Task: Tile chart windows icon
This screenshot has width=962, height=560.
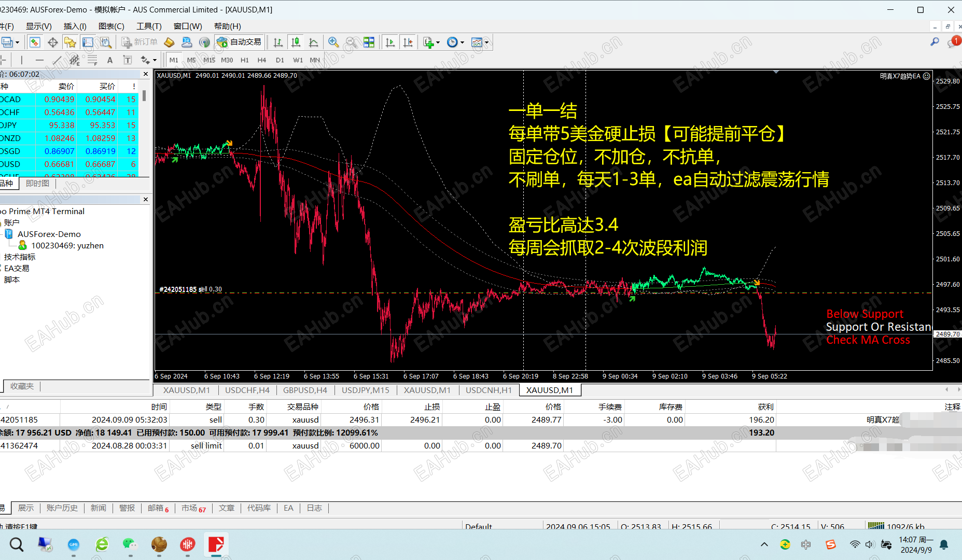Action: click(x=369, y=43)
